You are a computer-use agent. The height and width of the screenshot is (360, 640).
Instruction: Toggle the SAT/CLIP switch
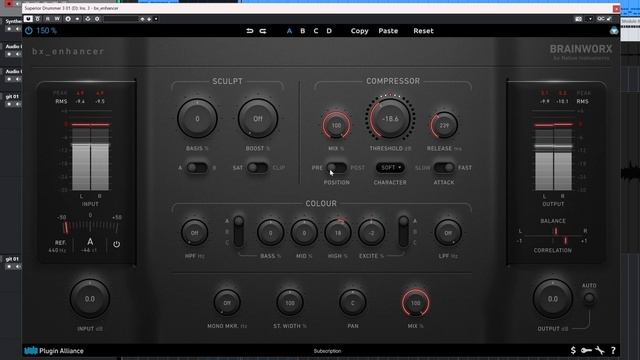(x=258, y=168)
